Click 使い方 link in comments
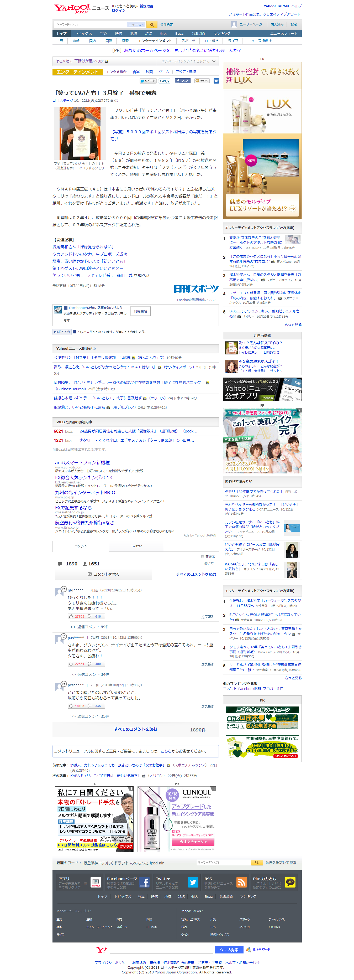This screenshot has height=980, width=354. coord(209,563)
